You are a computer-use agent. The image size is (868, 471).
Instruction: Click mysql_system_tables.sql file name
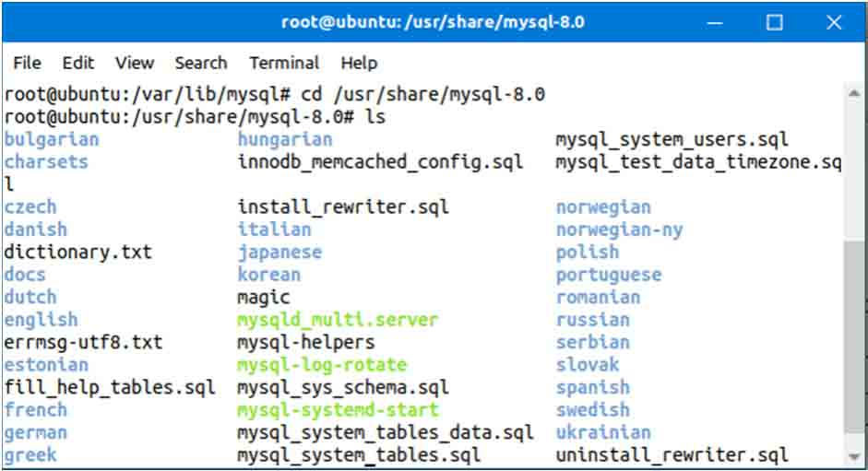(359, 455)
